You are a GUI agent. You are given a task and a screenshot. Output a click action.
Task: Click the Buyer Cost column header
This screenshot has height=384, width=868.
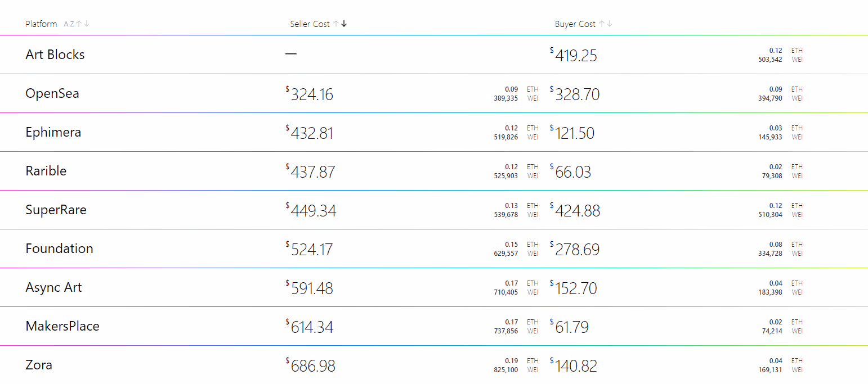point(575,24)
